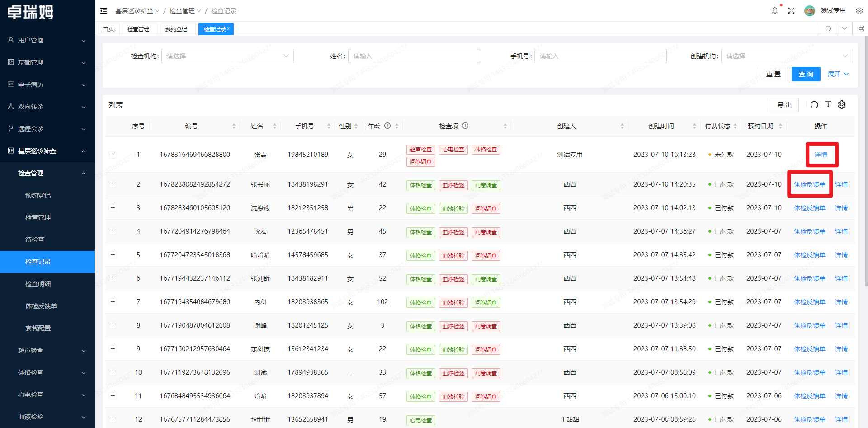
Task: Click the page vertical scrollbar
Action: 866,160
